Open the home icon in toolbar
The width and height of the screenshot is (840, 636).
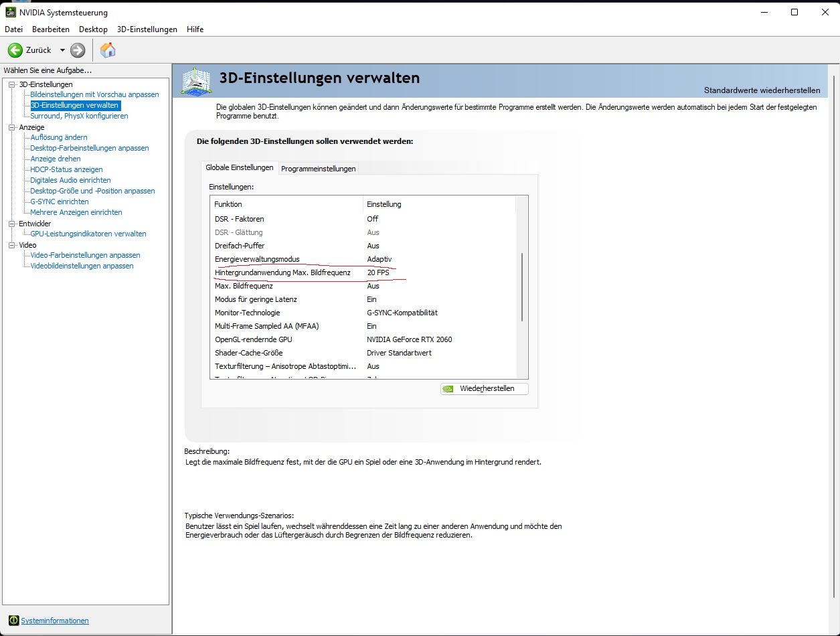[108, 50]
